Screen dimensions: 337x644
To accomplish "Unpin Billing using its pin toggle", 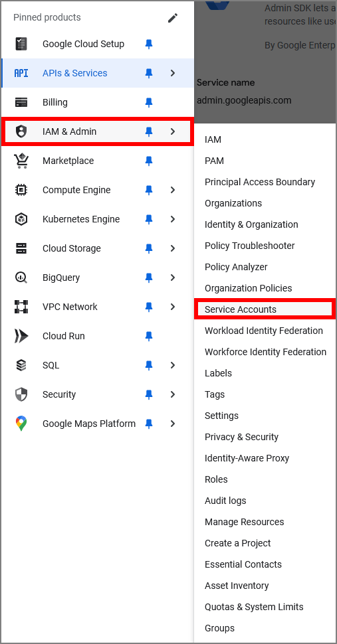I will 149,102.
